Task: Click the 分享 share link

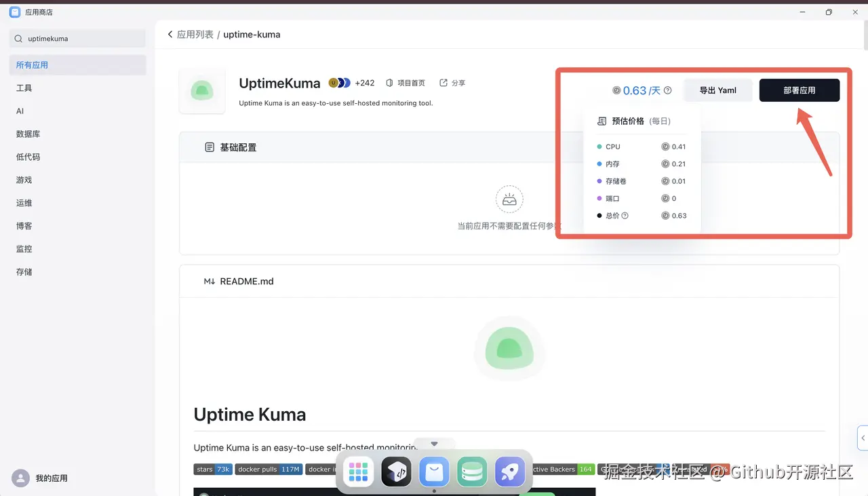Action: tap(452, 83)
